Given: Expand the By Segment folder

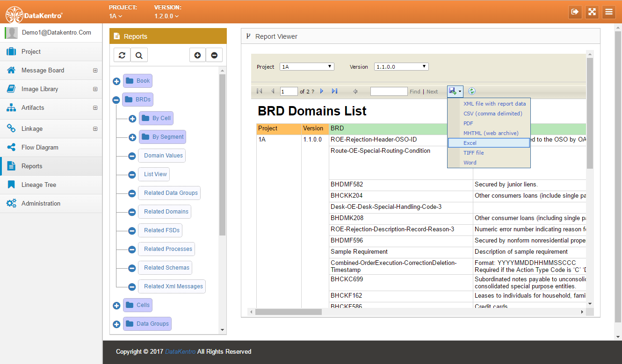Looking at the screenshot, I should [132, 137].
